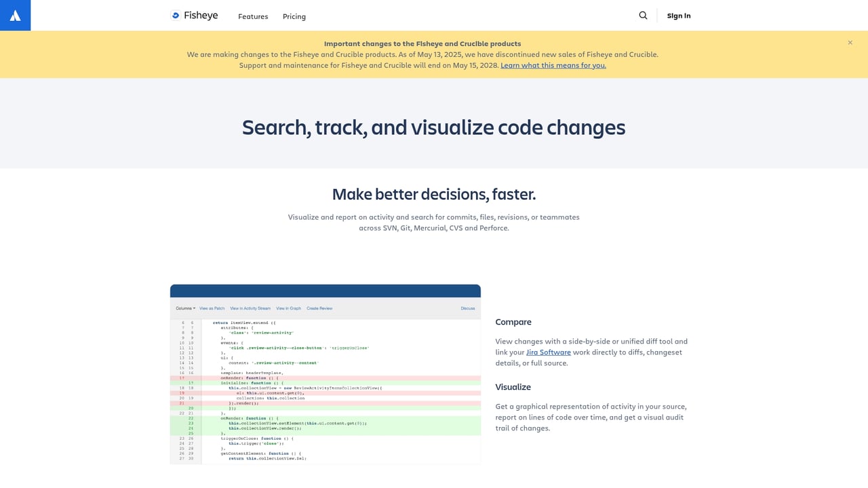Open search using the magnifier icon
Viewport: 868px width, 488px height.
coord(642,15)
